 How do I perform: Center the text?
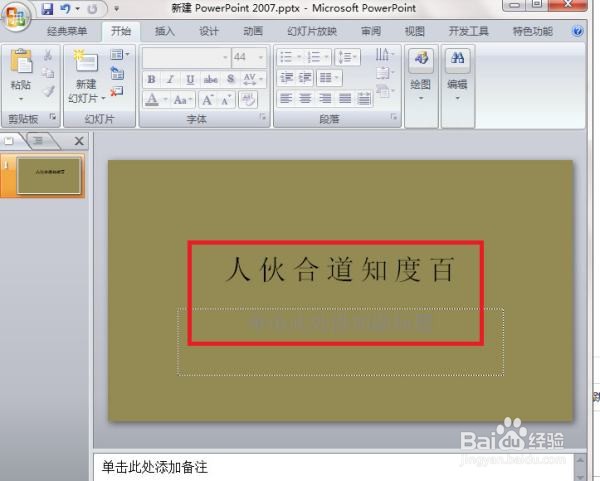coord(305,99)
